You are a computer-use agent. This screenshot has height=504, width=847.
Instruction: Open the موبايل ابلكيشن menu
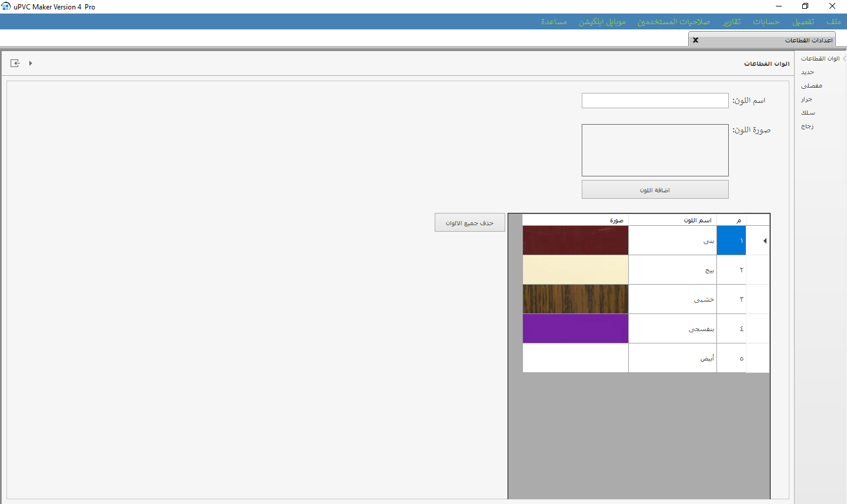click(x=602, y=22)
